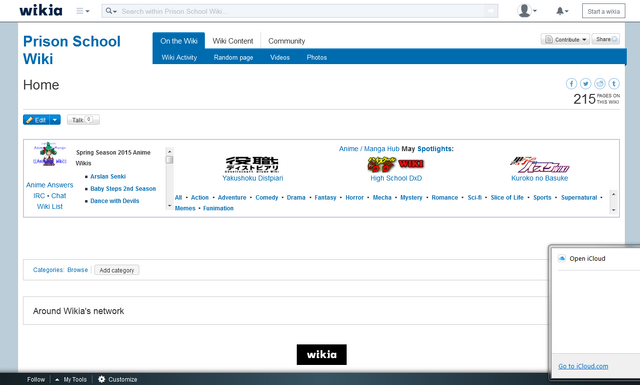The image size is (640, 385).
Task: Share page on Tumblr
Action: click(614, 84)
